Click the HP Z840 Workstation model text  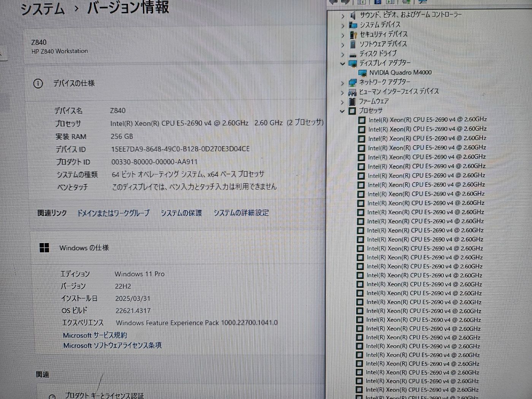60,51
